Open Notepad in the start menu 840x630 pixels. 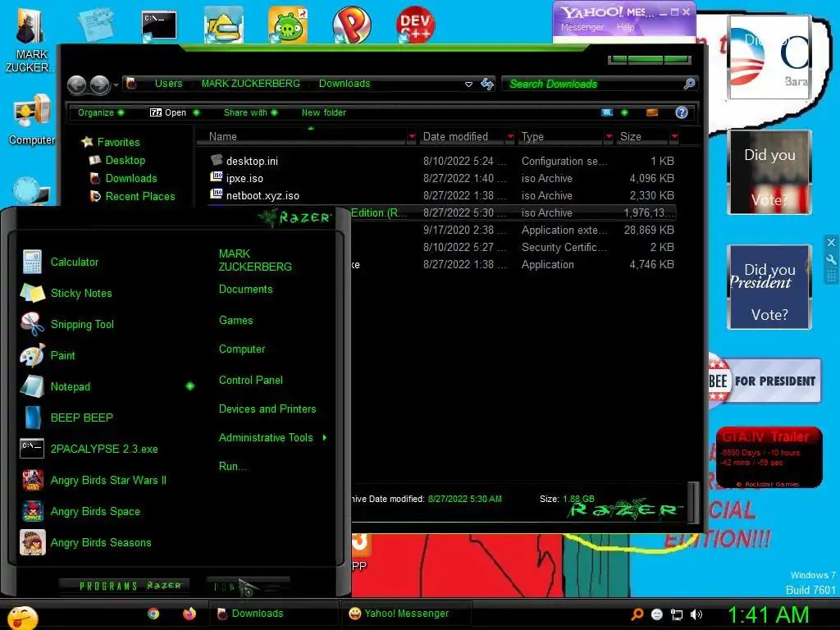click(56, 386)
